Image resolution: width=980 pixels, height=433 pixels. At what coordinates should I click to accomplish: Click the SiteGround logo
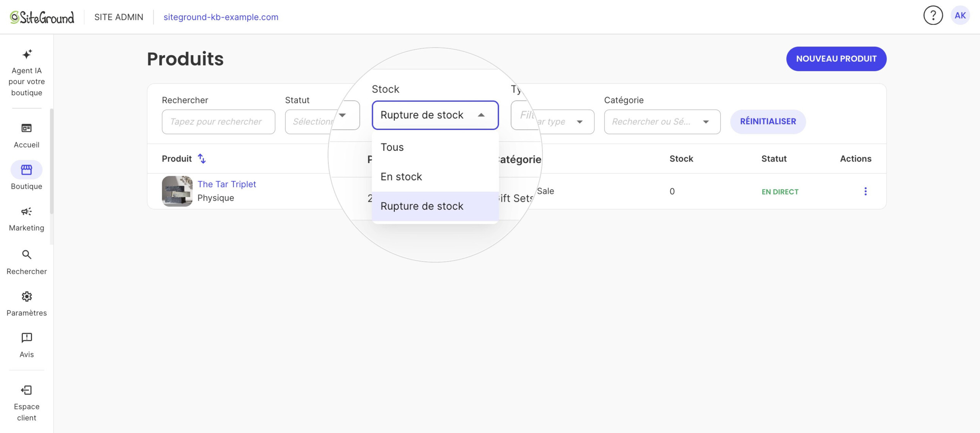tap(42, 17)
